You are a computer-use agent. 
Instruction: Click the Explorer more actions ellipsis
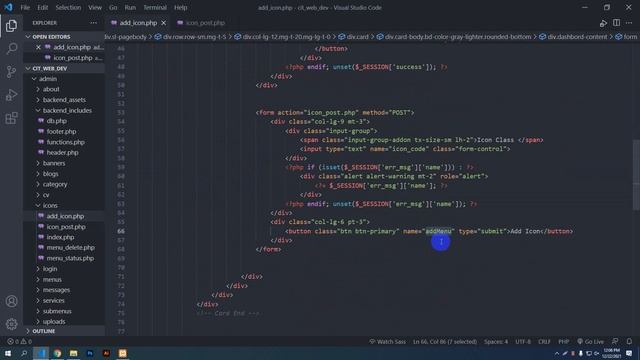[x=93, y=23]
